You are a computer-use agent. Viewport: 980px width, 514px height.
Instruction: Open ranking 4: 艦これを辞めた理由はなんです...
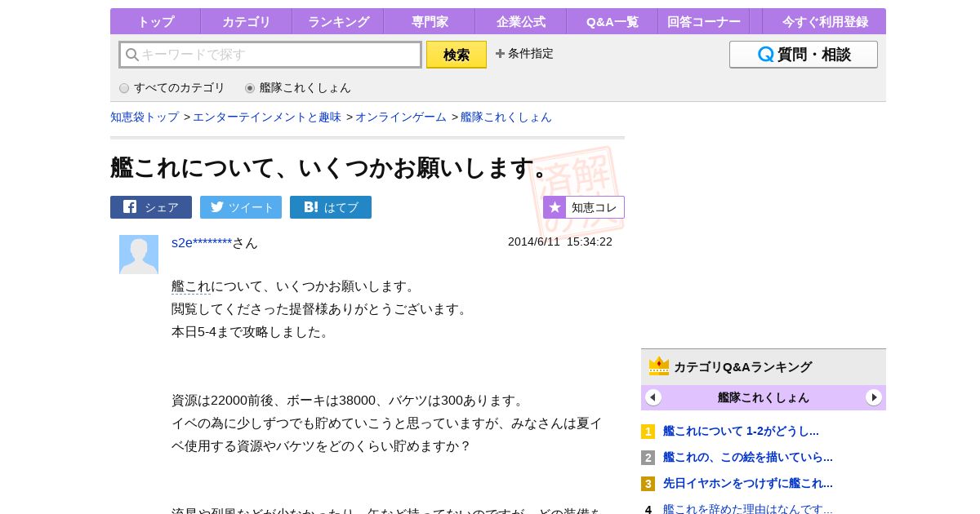(x=748, y=509)
